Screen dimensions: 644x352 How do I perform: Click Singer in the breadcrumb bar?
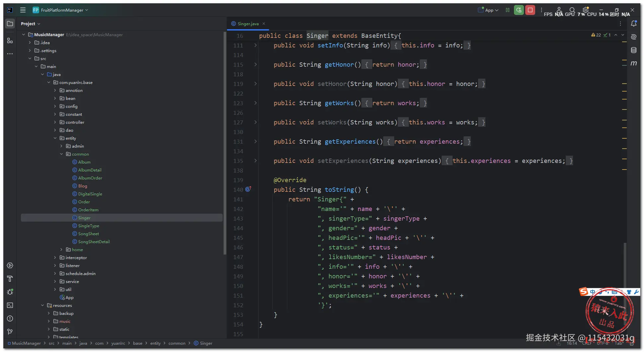[x=206, y=343]
